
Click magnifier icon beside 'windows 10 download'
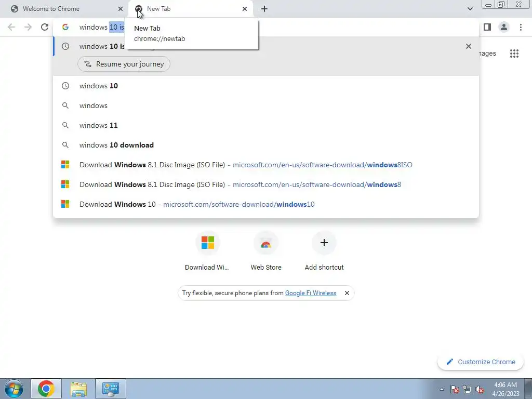[65, 145]
